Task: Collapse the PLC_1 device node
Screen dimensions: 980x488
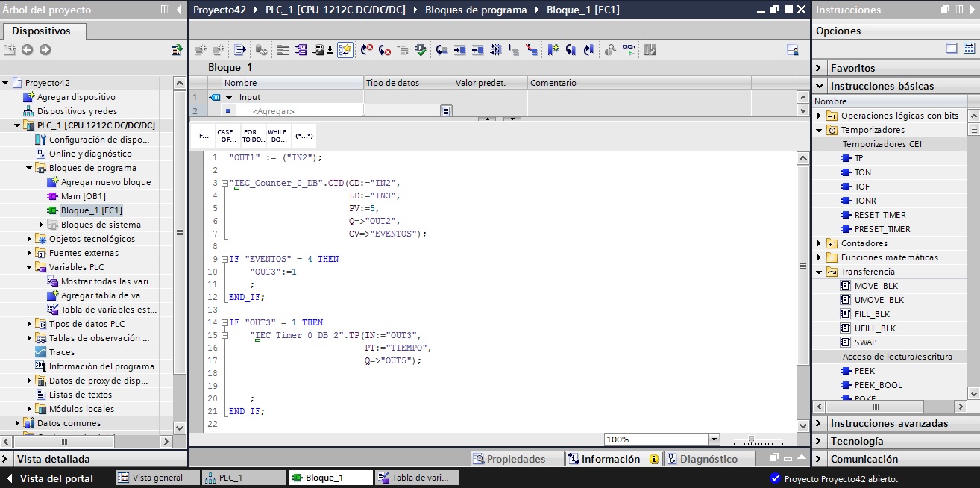Action: pos(17,125)
